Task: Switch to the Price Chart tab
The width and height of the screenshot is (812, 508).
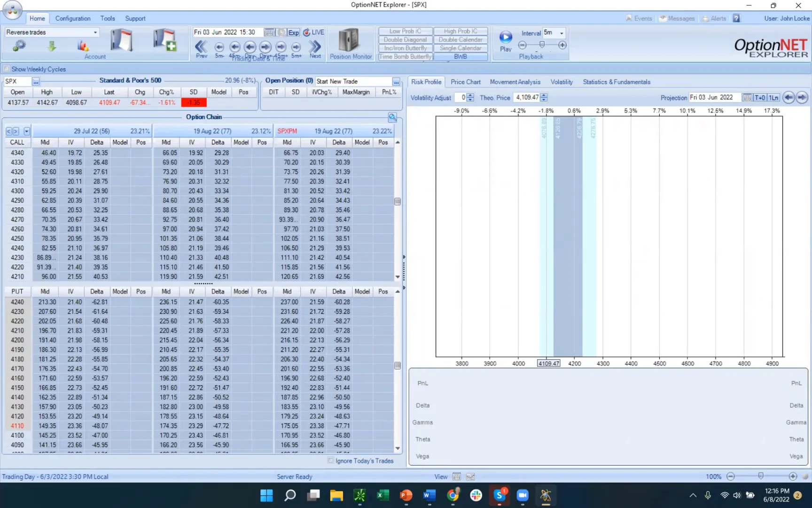Action: pos(466,82)
